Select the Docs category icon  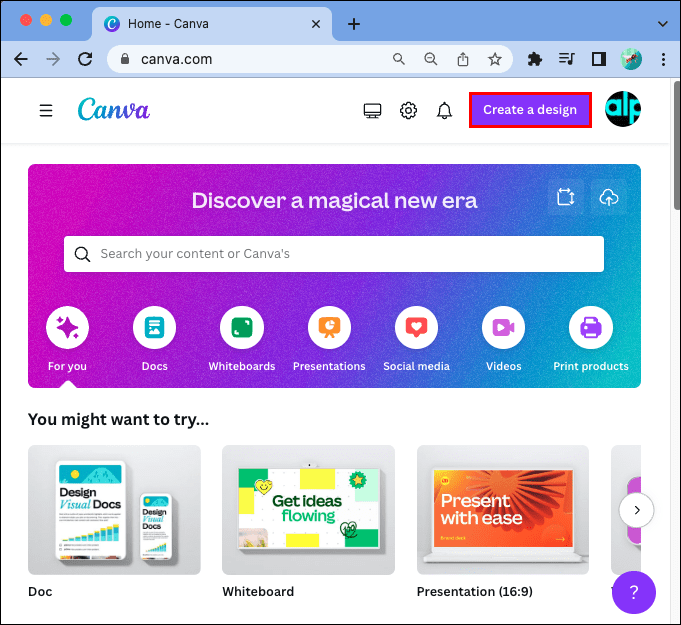click(155, 327)
